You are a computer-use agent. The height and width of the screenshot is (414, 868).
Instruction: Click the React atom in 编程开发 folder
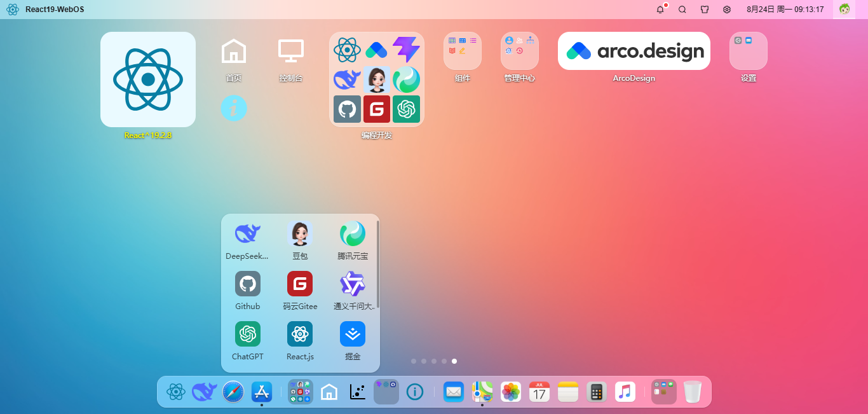click(348, 50)
